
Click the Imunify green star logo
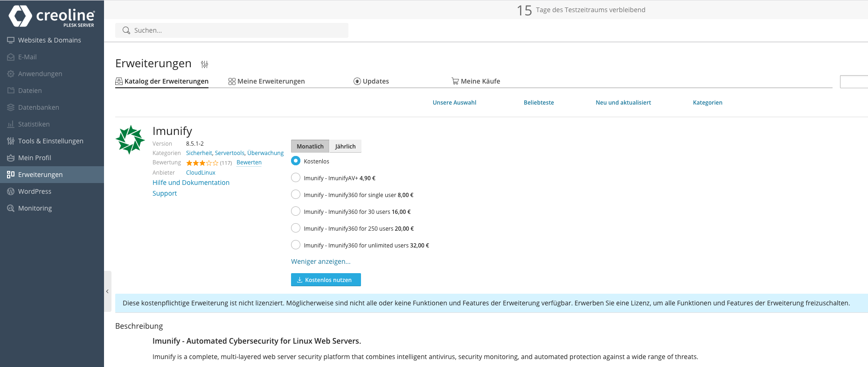point(130,140)
